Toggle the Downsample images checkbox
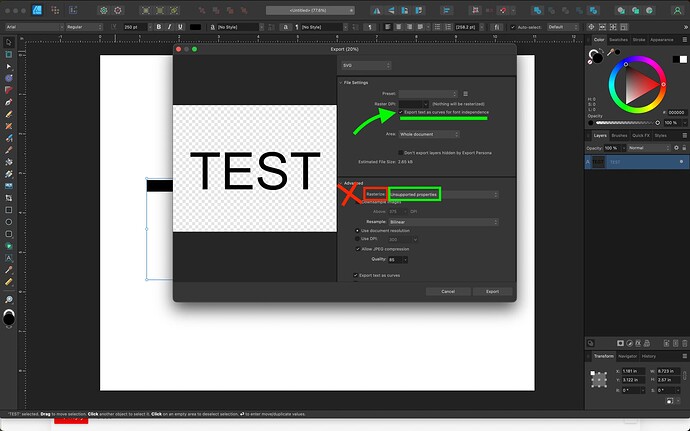This screenshot has width=690, height=431. [357, 202]
